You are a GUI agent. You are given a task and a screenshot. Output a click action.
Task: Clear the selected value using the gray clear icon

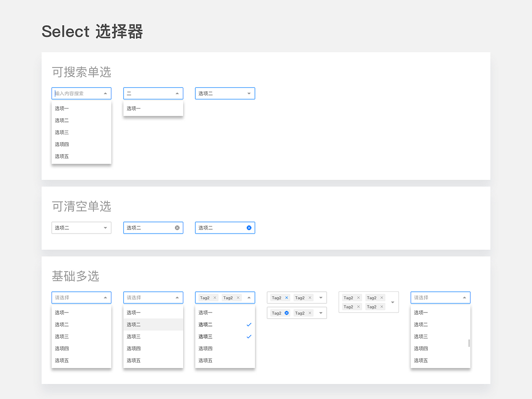177,227
